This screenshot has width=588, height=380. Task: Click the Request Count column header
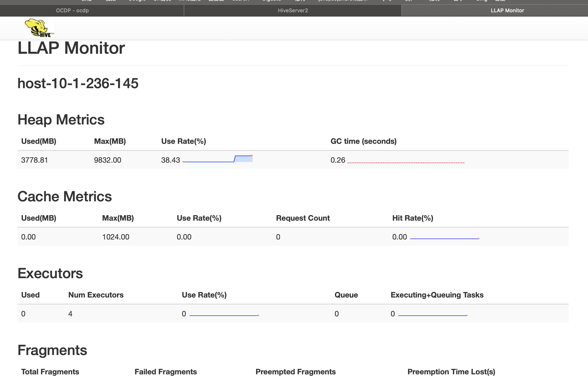(x=303, y=218)
